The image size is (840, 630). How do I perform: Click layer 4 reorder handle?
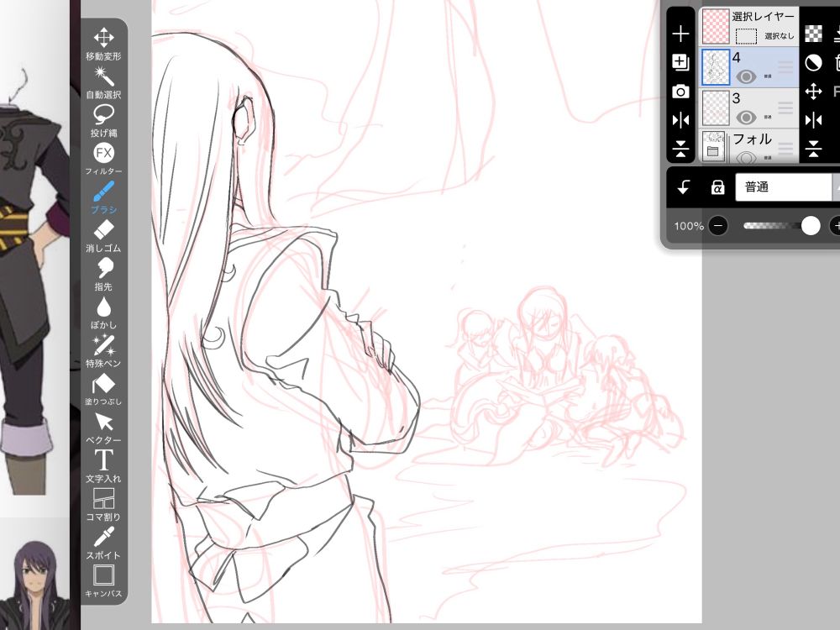coord(785,67)
